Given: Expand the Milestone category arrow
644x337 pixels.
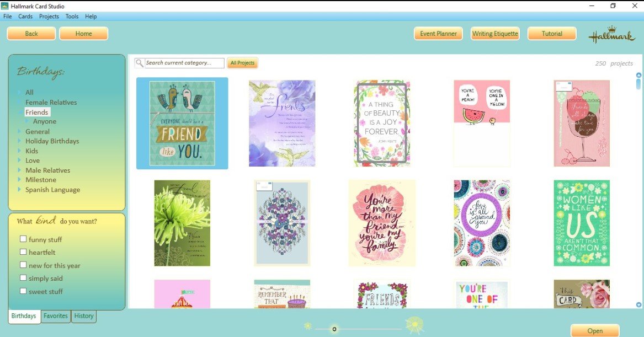Looking at the screenshot, I should coord(19,179).
